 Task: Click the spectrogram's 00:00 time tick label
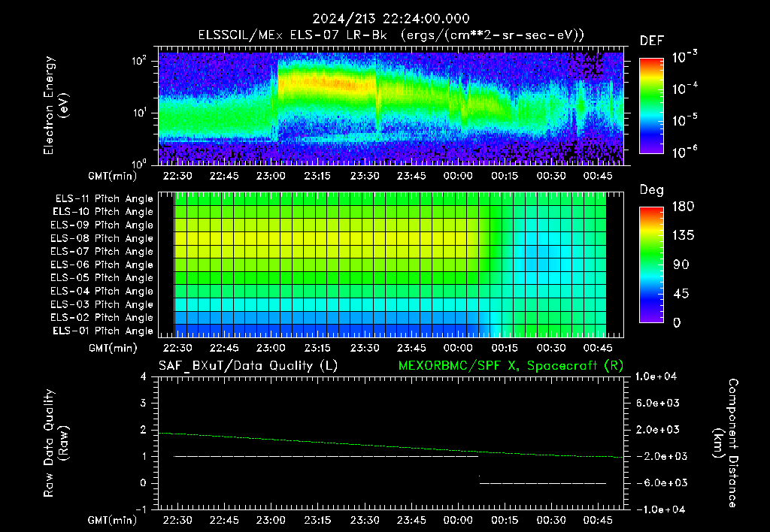[x=458, y=176]
